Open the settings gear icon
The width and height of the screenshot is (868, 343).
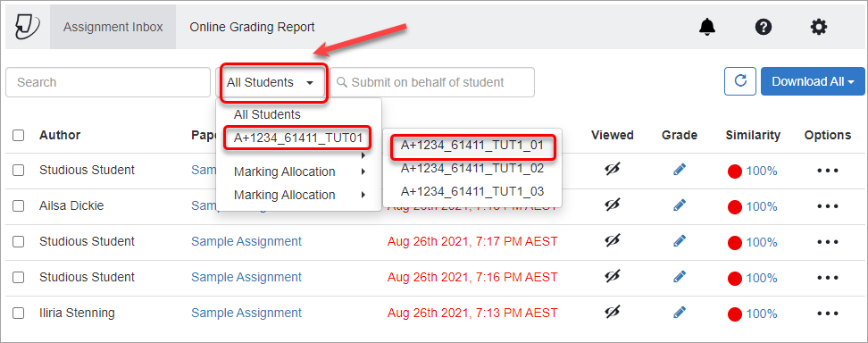(819, 27)
